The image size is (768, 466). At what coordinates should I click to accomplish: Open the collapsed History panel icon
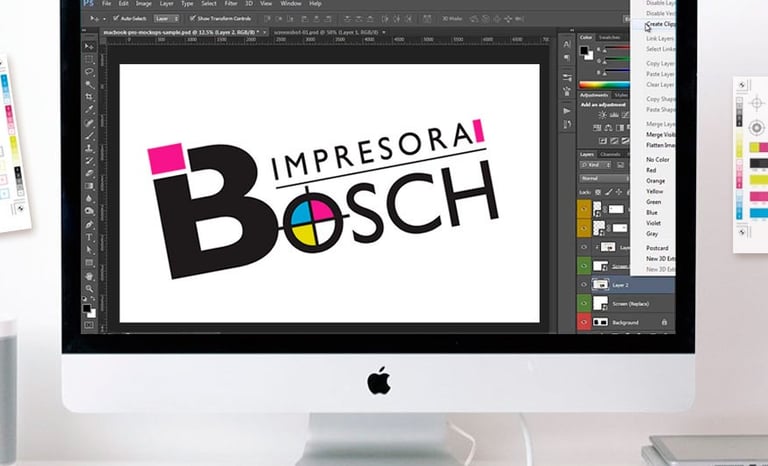(567, 124)
